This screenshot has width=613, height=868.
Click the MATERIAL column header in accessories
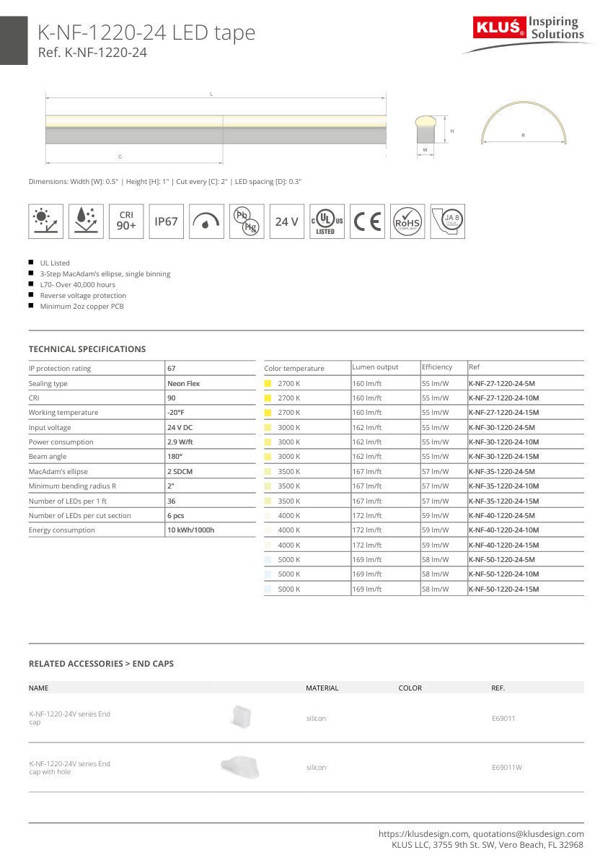click(322, 688)
